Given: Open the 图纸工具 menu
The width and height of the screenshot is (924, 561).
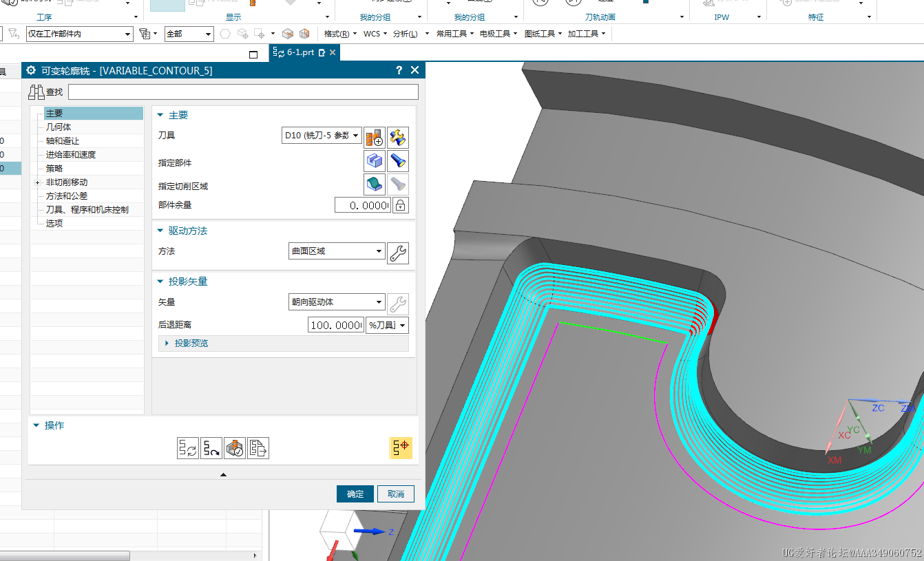Looking at the screenshot, I should tap(543, 34).
